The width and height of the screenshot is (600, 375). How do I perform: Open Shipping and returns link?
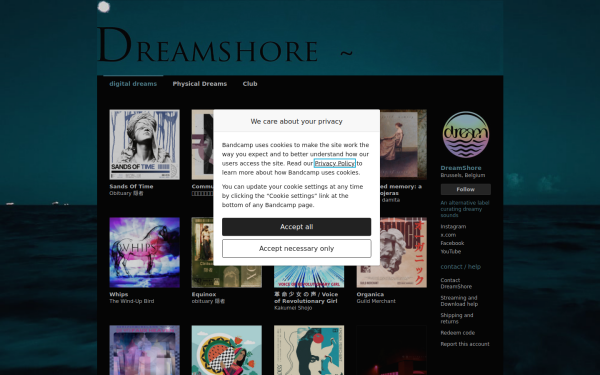[457, 319]
